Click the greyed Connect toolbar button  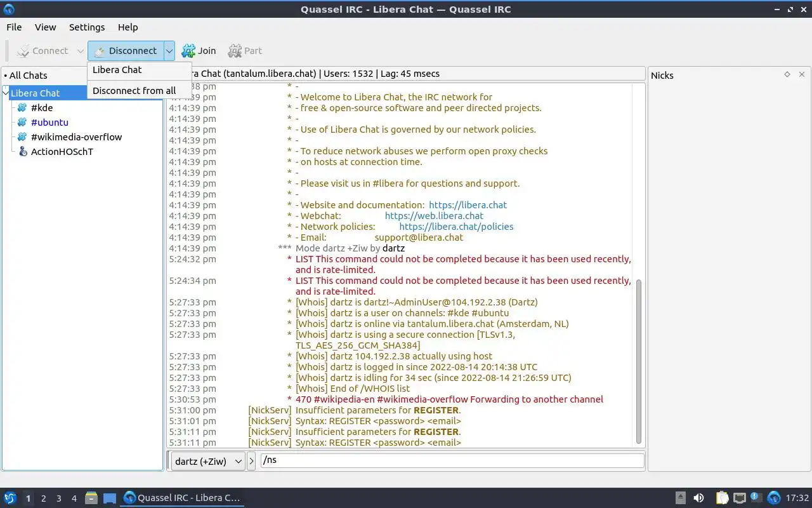[x=43, y=51]
